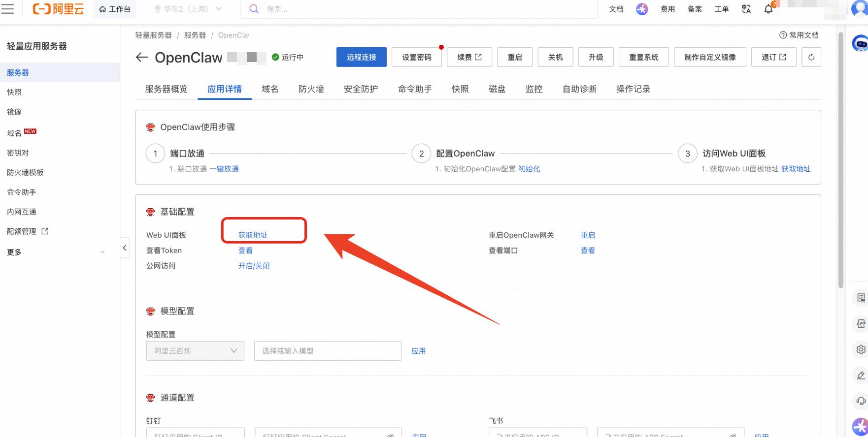
Task: Click 重启 next to 重启OpenClaw网关
Action: [x=588, y=235]
